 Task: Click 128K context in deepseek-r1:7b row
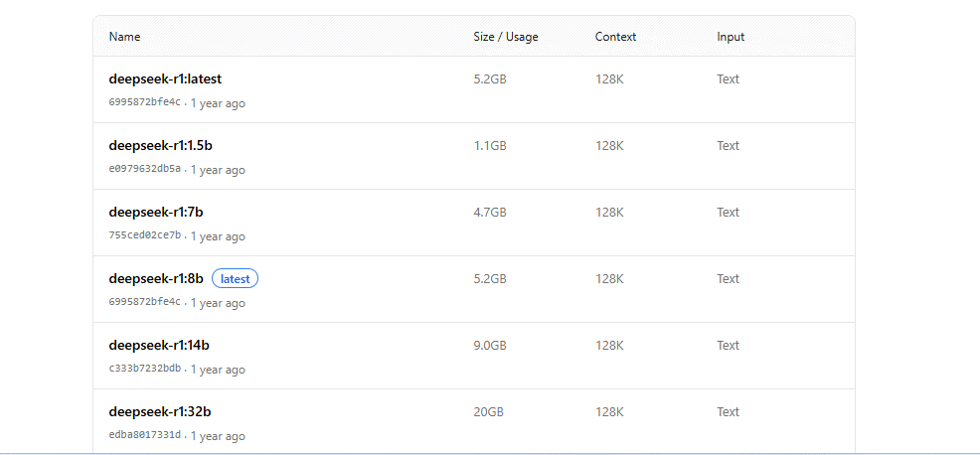[609, 213]
